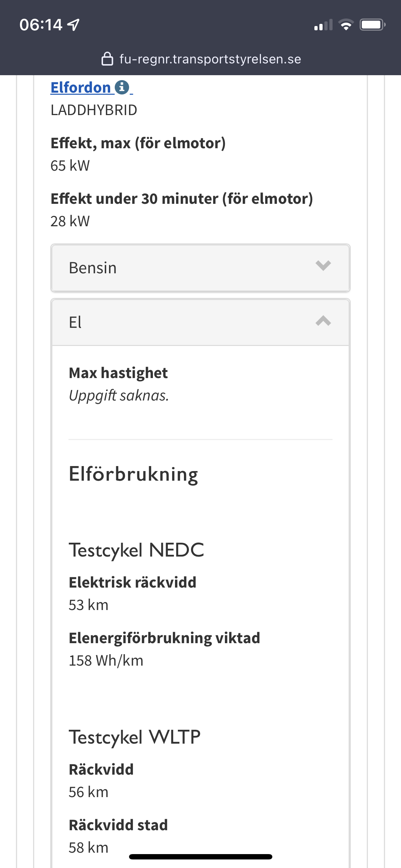This screenshot has width=401, height=868.
Task: Select the Elförbrukning heading
Action: click(133, 474)
